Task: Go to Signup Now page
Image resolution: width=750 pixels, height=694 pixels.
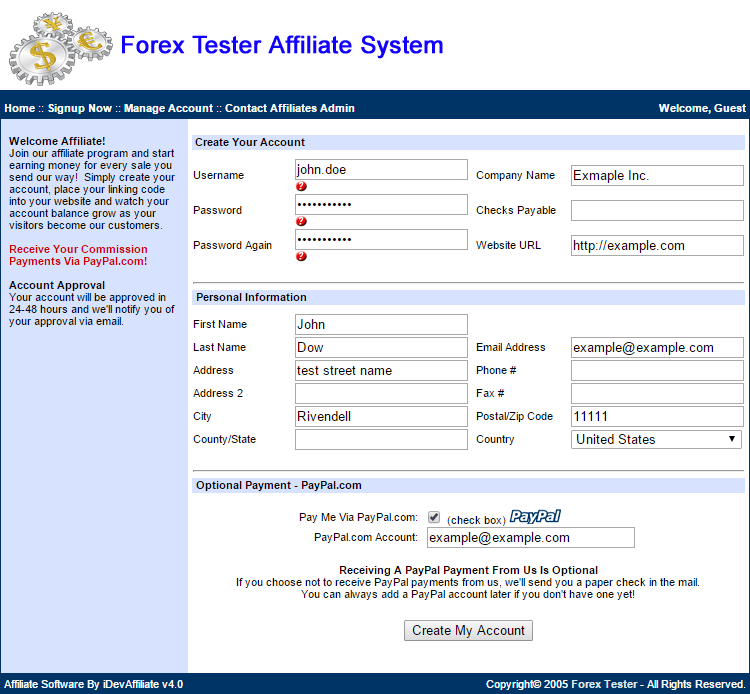Action: (x=80, y=109)
